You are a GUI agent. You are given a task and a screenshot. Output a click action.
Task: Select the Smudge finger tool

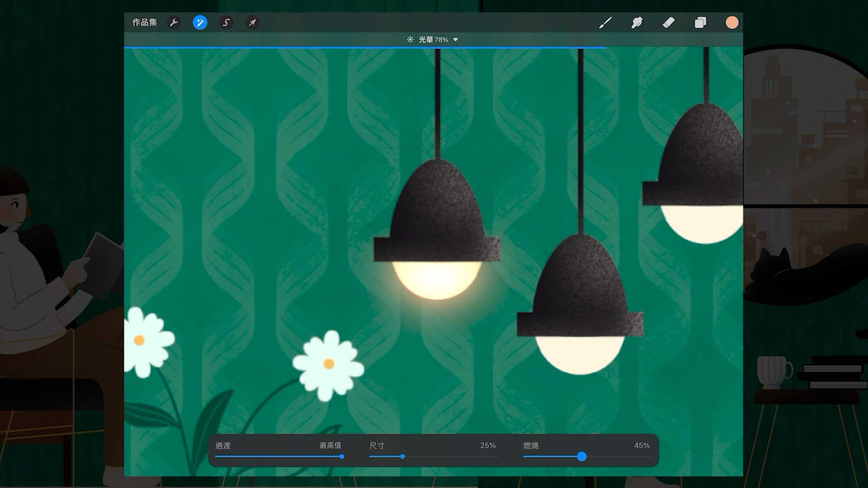[x=637, y=23]
